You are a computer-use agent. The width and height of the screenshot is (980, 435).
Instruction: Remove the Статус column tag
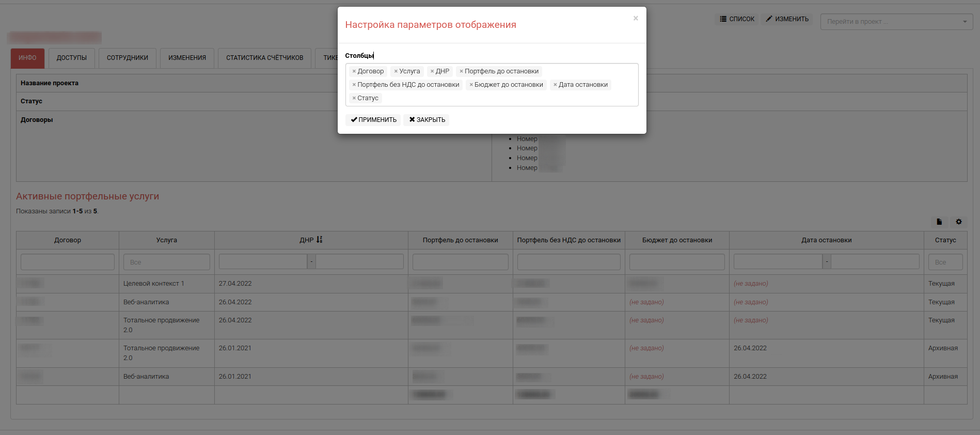tap(354, 98)
